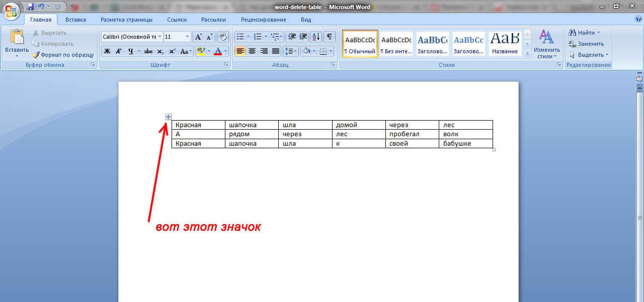Click the Find (Найти) binoculars button
The height and width of the screenshot is (302, 644).
[584, 33]
